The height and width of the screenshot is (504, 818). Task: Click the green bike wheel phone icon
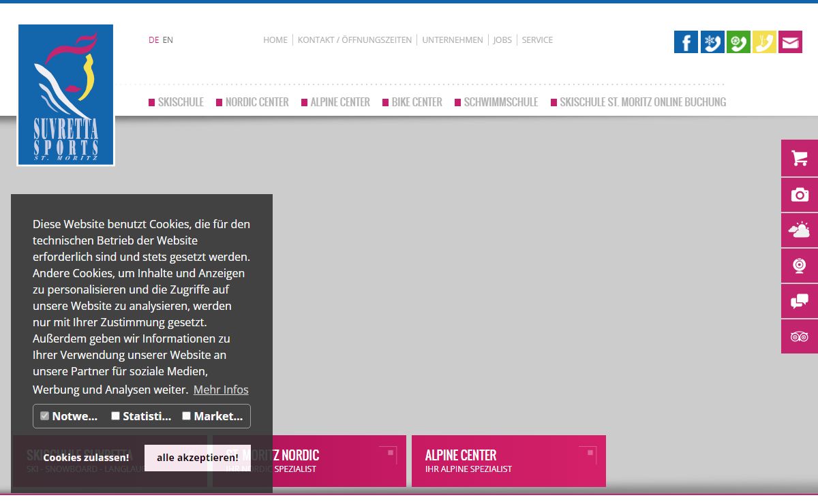pyautogui.click(x=738, y=42)
